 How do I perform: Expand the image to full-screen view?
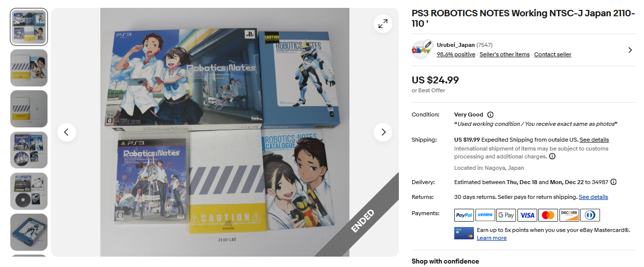coord(383,24)
